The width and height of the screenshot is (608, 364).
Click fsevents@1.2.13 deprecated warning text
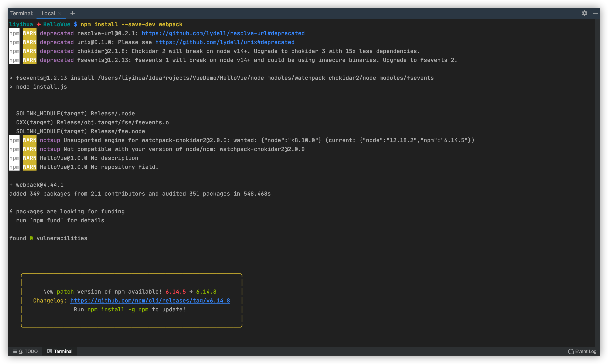pos(267,60)
